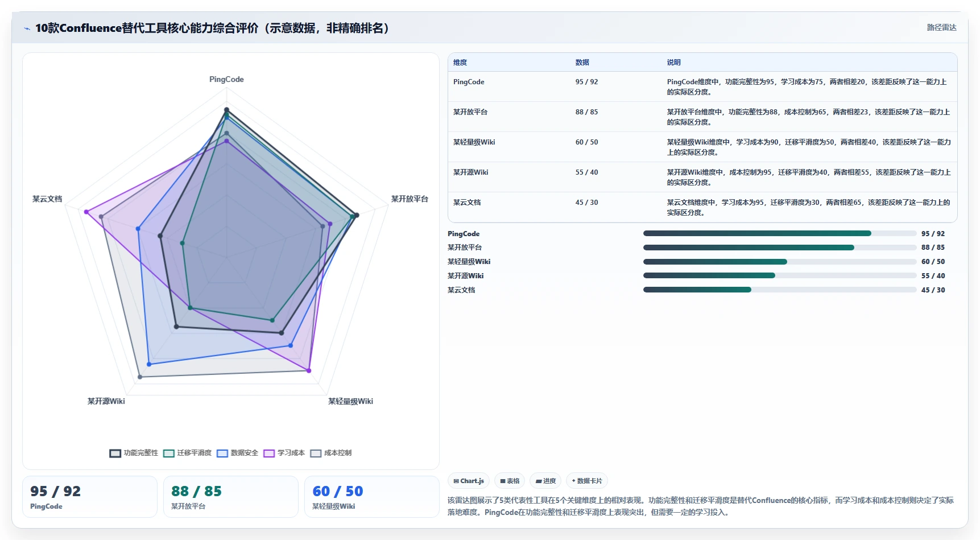The image size is (980, 540).
Task: Click the 60 / 50 value beside progress bar
Action: pyautogui.click(x=933, y=262)
